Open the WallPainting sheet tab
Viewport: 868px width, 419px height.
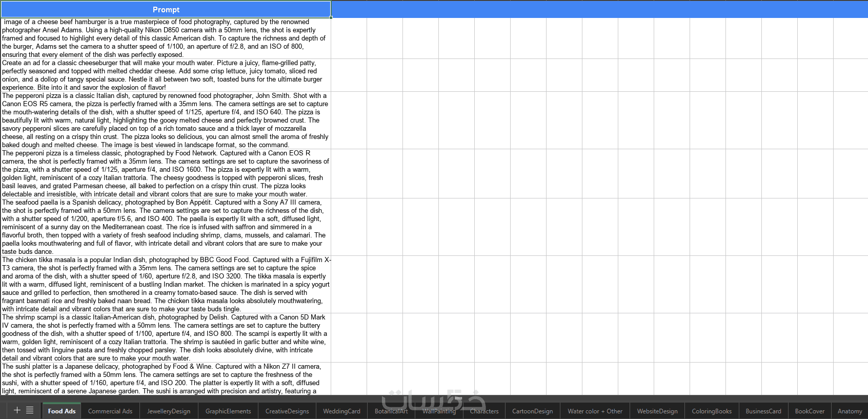pyautogui.click(x=439, y=411)
